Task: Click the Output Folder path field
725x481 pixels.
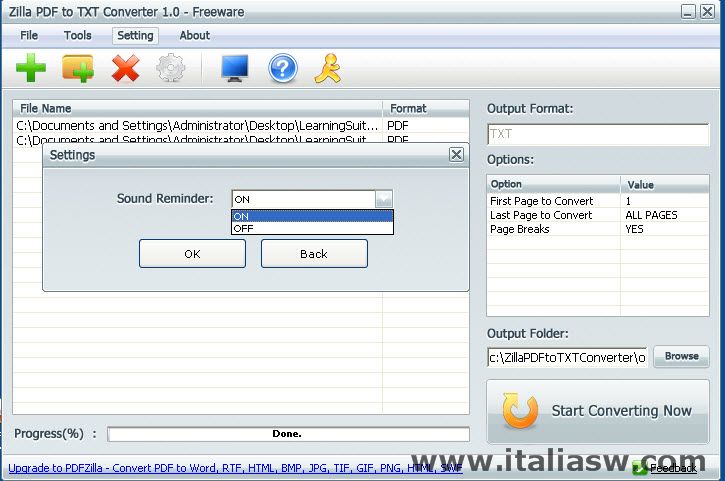Action: point(567,358)
